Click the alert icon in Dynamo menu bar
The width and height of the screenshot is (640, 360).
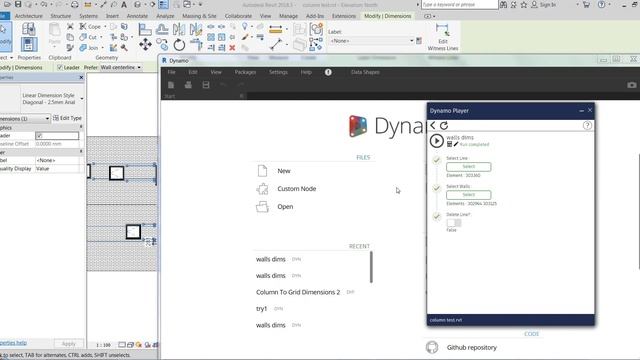click(x=328, y=72)
